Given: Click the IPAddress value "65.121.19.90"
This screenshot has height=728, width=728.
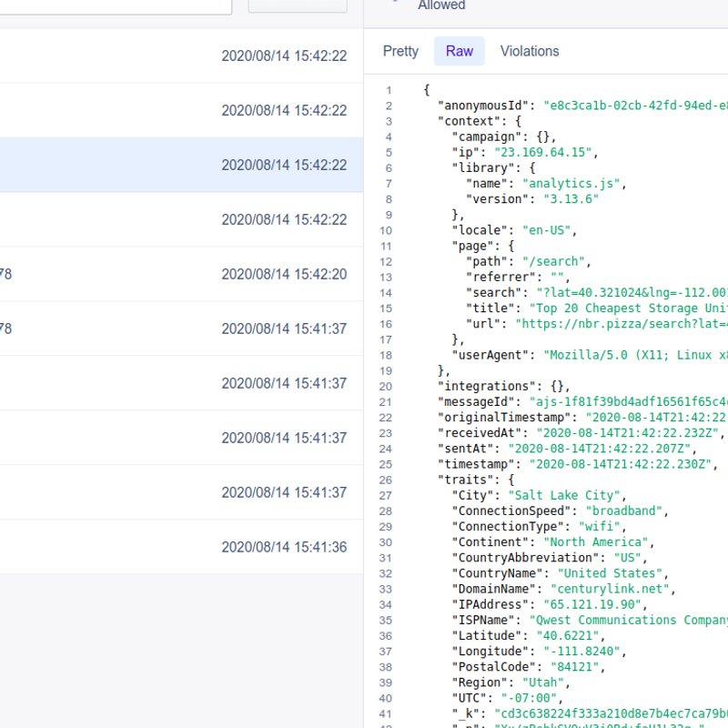Looking at the screenshot, I should 592,604.
